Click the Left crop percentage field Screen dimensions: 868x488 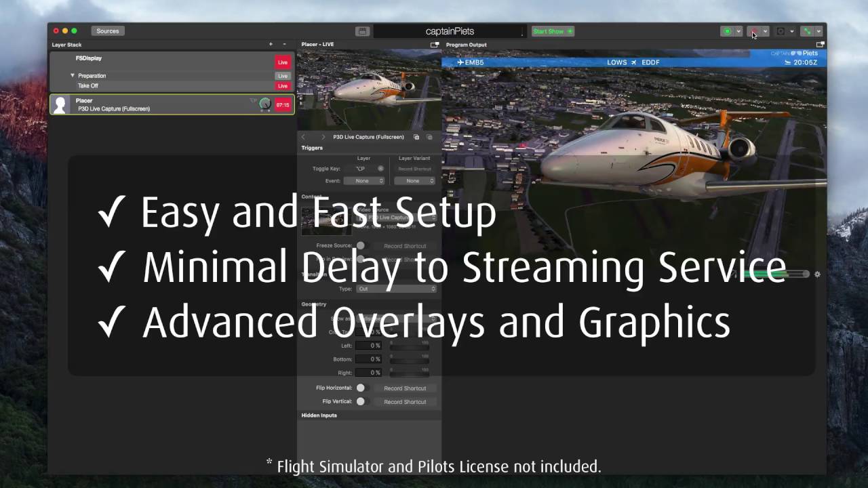370,346
